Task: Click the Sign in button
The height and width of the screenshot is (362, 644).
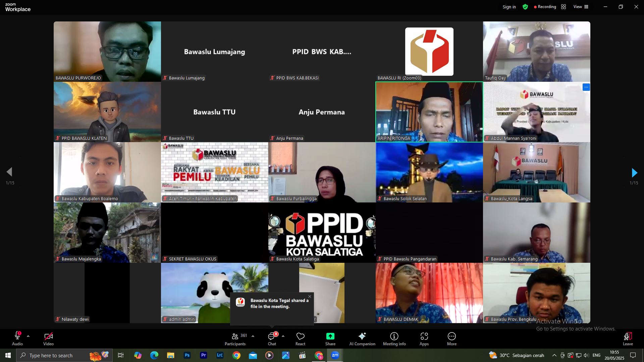Action: tap(509, 7)
